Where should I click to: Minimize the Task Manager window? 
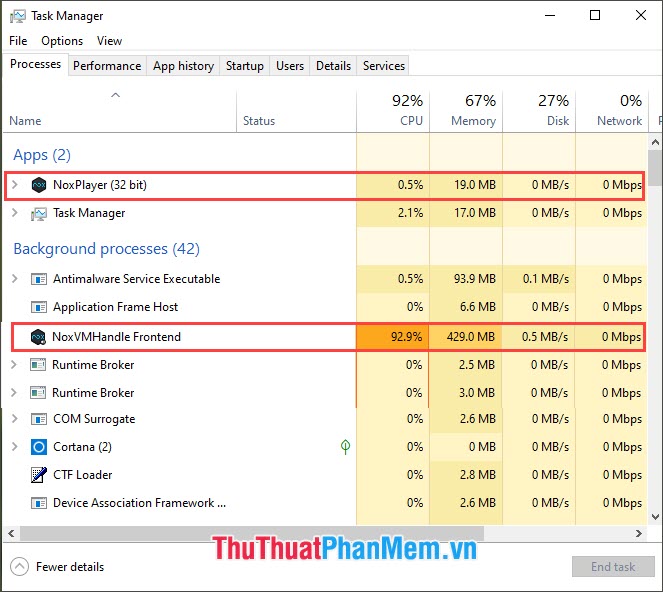click(x=550, y=16)
